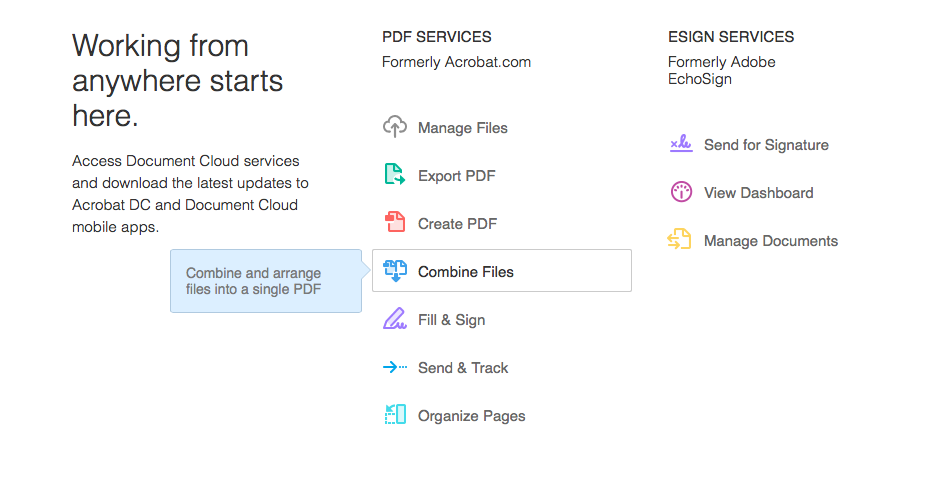
Task: Open the Manage Documents link
Action: (x=771, y=241)
